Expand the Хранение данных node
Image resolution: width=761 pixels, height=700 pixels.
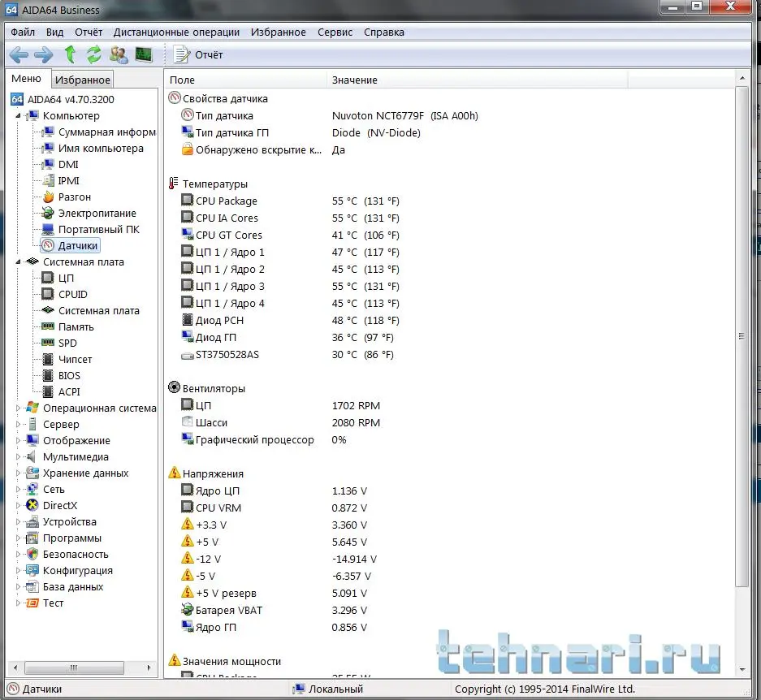pos(18,473)
